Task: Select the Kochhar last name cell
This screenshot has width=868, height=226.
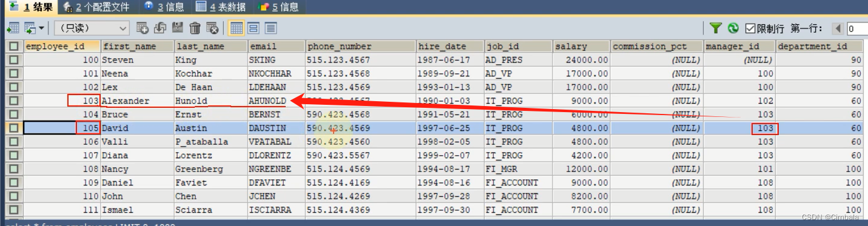Action: pyautogui.click(x=210, y=73)
